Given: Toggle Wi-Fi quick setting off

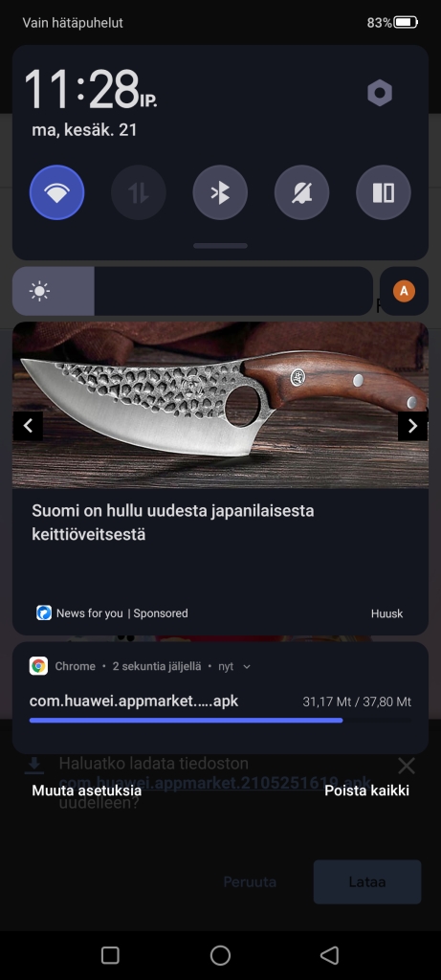Looking at the screenshot, I should click(56, 192).
